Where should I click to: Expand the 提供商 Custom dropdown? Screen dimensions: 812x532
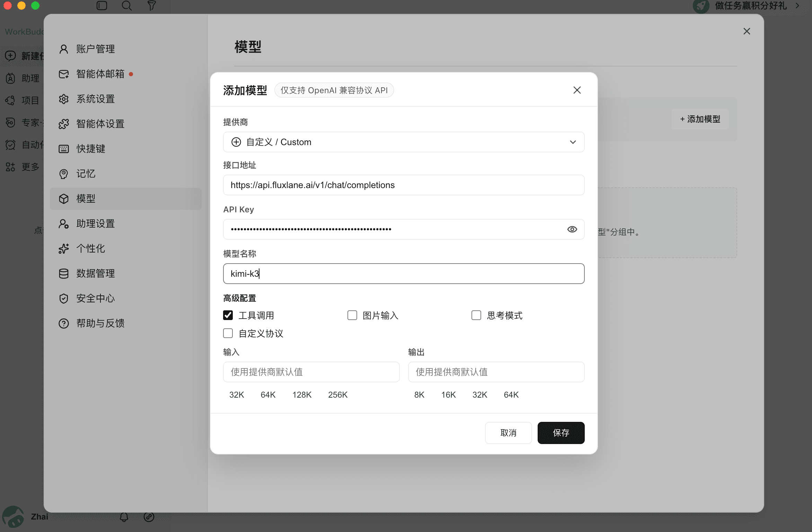[x=404, y=142]
